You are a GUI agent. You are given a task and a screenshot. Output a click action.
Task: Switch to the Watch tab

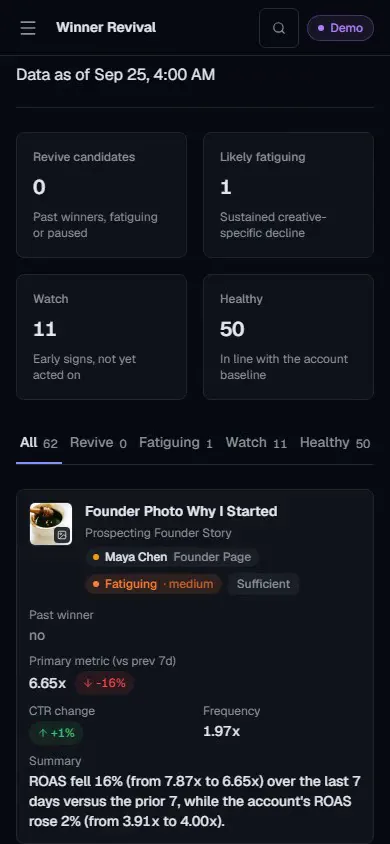[256, 443]
